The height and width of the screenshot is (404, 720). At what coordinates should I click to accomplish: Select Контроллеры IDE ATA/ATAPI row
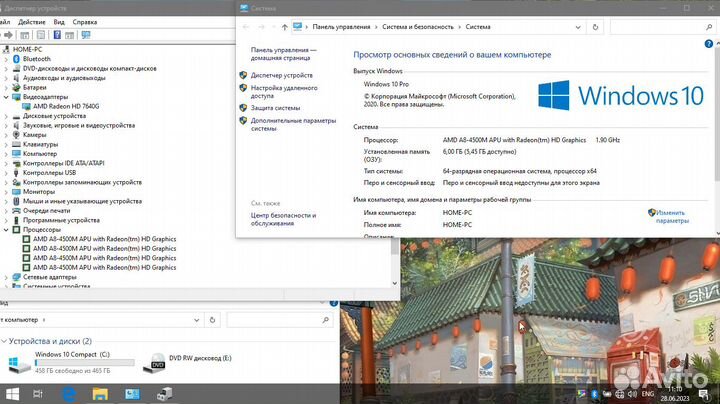click(x=63, y=163)
